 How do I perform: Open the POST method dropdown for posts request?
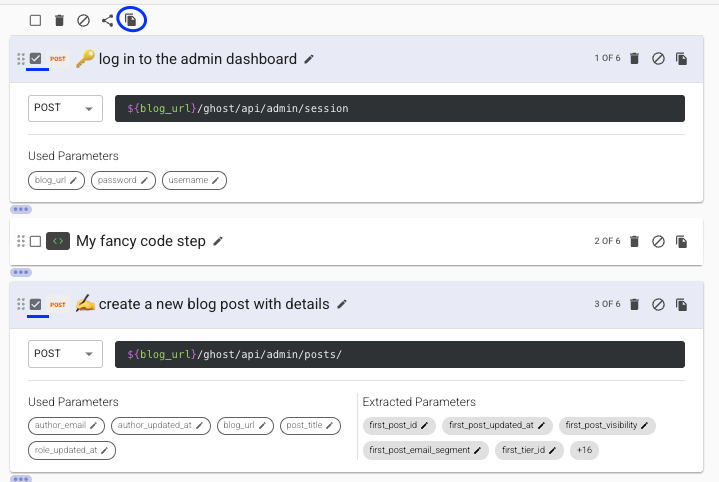pyautogui.click(x=65, y=354)
